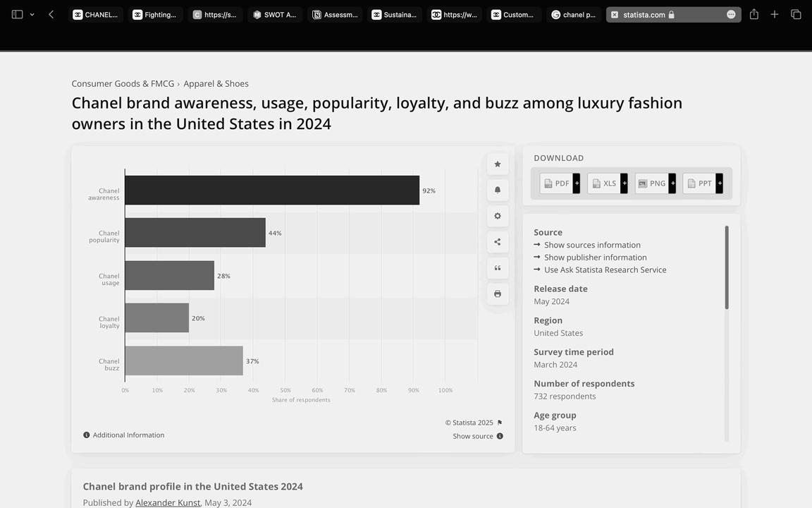812x508 pixels.
Task: Click the 'March 2024' survey period text
Action: coord(555,365)
